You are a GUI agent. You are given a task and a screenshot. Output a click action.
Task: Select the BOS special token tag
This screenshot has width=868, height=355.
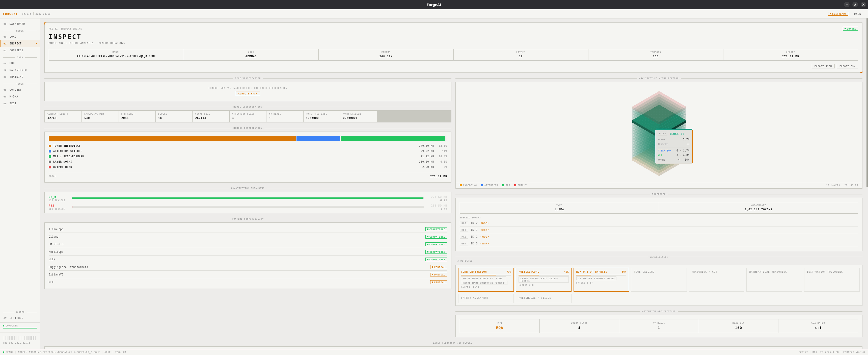(464, 223)
